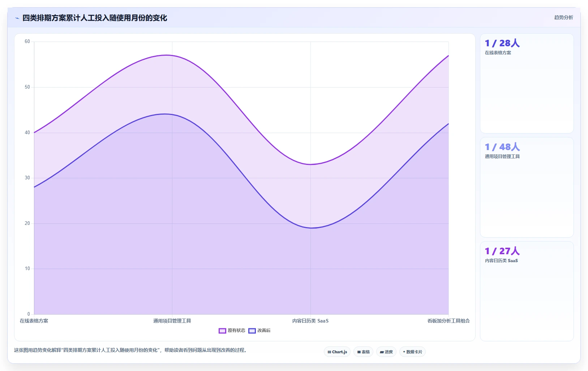This screenshot has width=588, height=371.
Task: Open the 1 / 48人 通用项目管理工具 card
Action: pyautogui.click(x=527, y=187)
